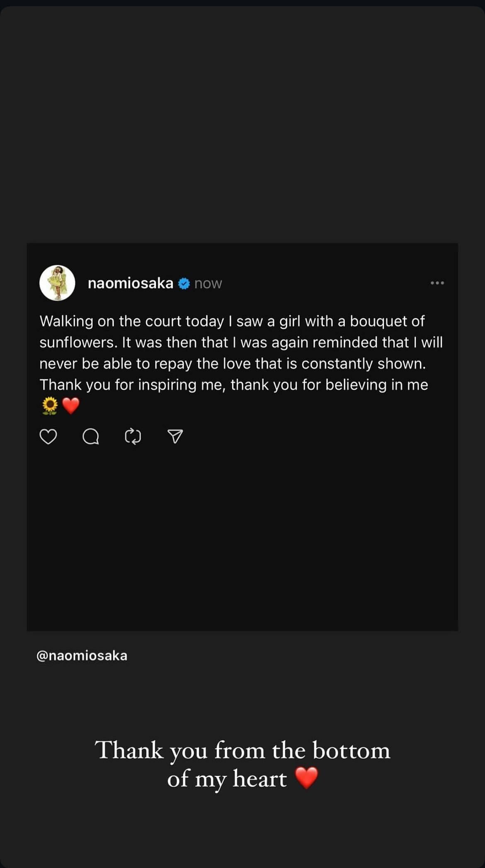The height and width of the screenshot is (868, 485).
Task: Open naomiosaka's profile picture
Action: pos(57,283)
